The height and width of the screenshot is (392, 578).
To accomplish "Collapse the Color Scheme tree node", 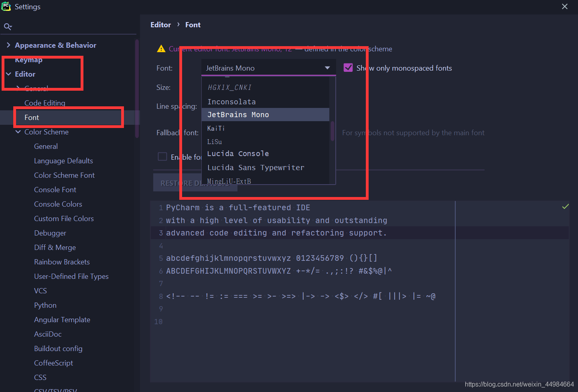I will pyautogui.click(x=18, y=132).
